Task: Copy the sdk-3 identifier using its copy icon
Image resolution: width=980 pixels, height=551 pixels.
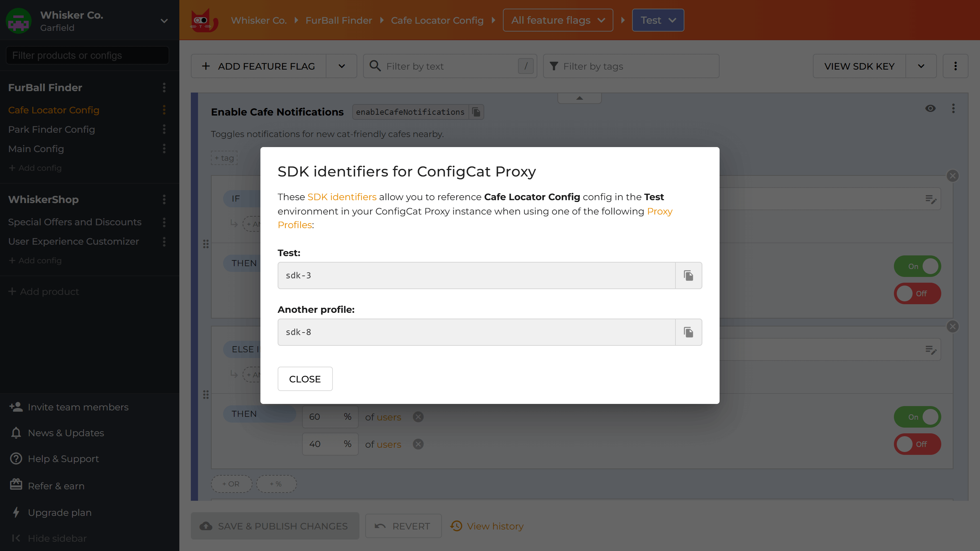Action: pos(689,275)
